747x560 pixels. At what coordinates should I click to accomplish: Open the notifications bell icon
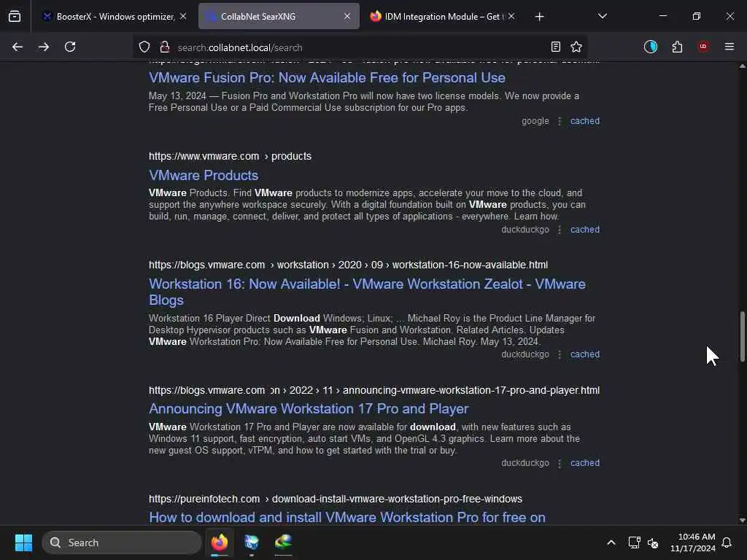pyautogui.click(x=727, y=542)
